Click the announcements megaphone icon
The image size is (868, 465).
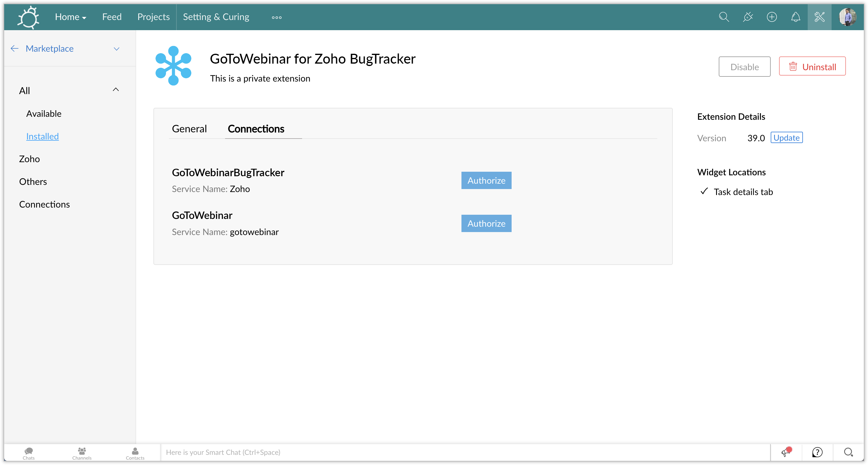pos(787,452)
